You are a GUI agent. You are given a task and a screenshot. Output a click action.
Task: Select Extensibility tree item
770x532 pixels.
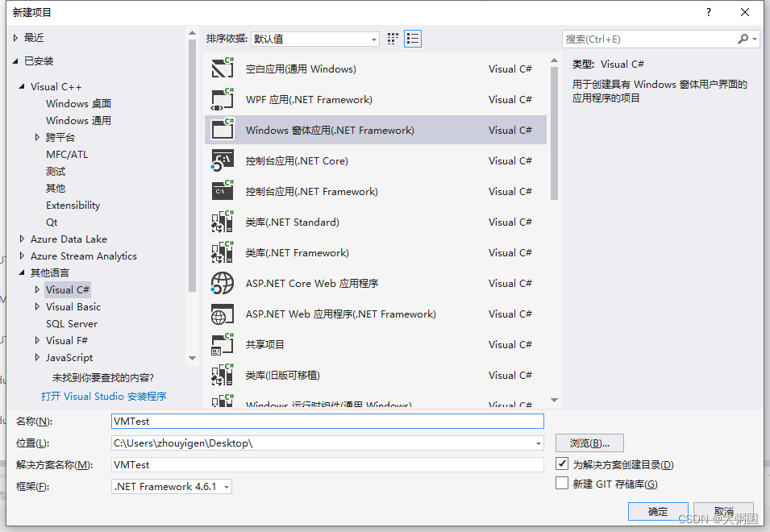click(x=73, y=206)
